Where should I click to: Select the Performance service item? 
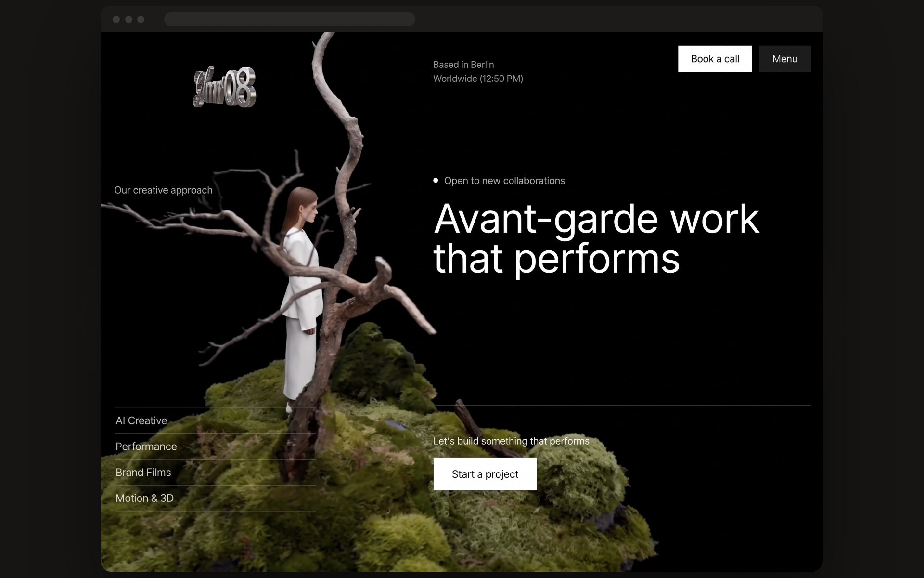[215, 447]
